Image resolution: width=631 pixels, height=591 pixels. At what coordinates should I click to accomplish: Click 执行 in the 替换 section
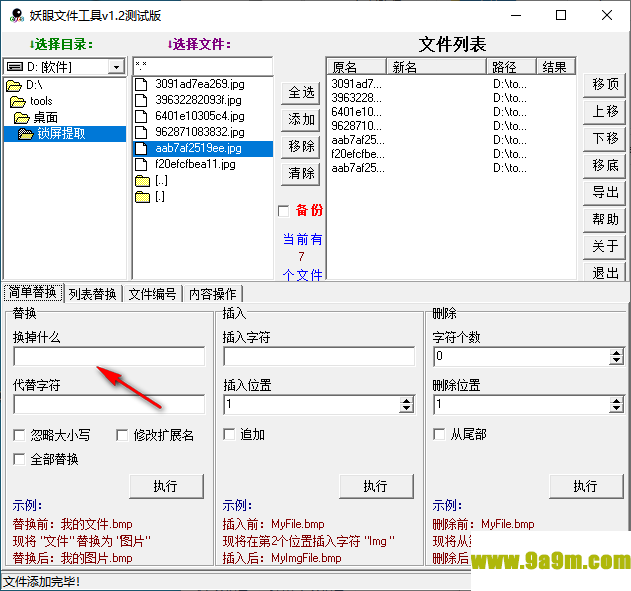(x=166, y=486)
